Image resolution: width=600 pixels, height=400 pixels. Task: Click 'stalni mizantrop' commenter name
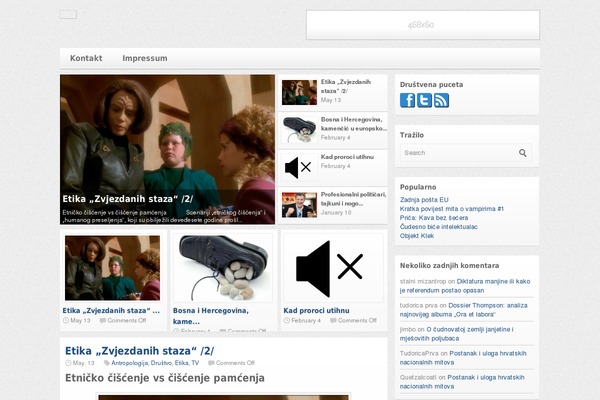tap(423, 281)
